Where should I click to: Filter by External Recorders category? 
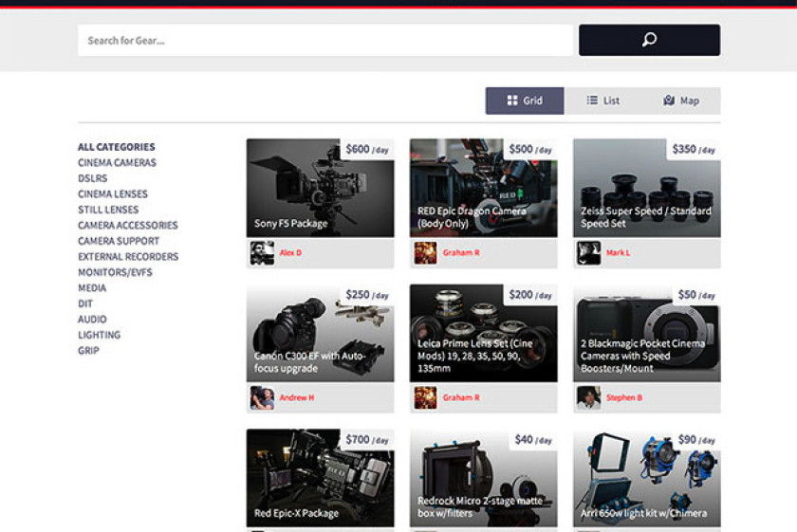pos(128,257)
